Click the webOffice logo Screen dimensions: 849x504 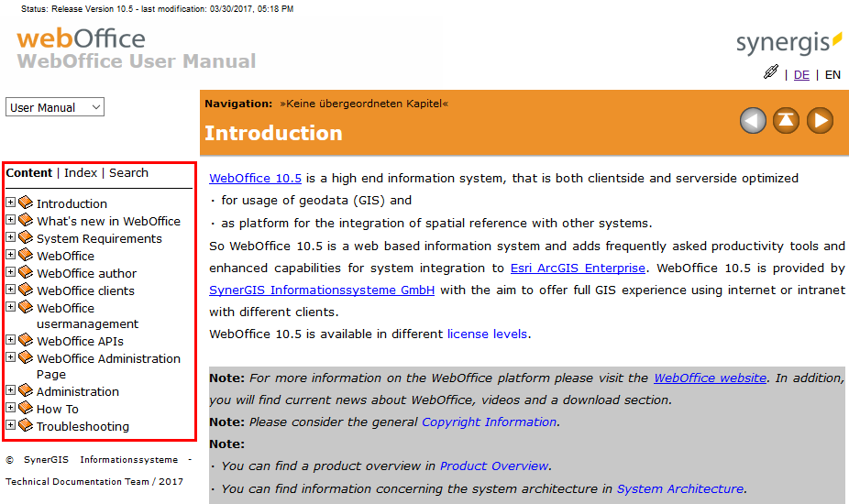click(x=82, y=39)
